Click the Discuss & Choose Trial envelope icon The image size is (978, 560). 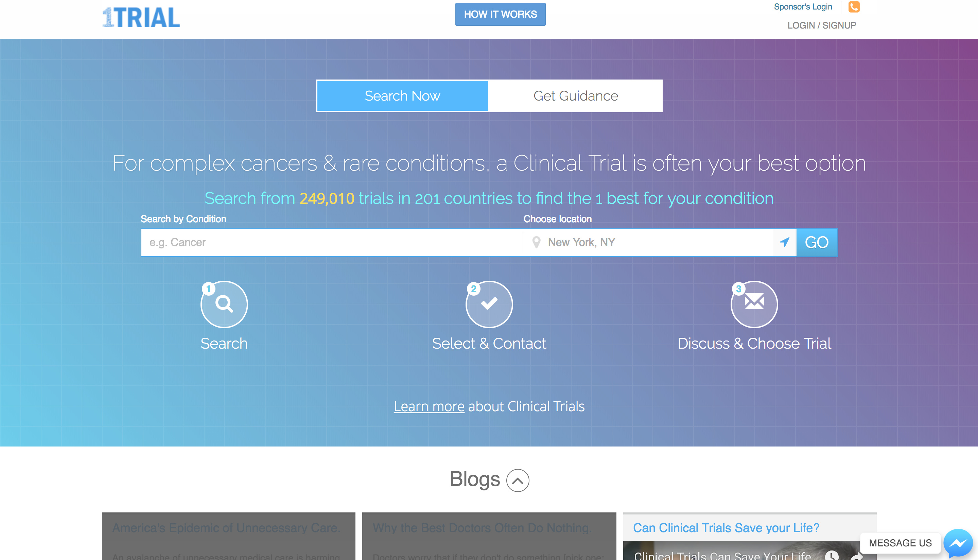754,304
